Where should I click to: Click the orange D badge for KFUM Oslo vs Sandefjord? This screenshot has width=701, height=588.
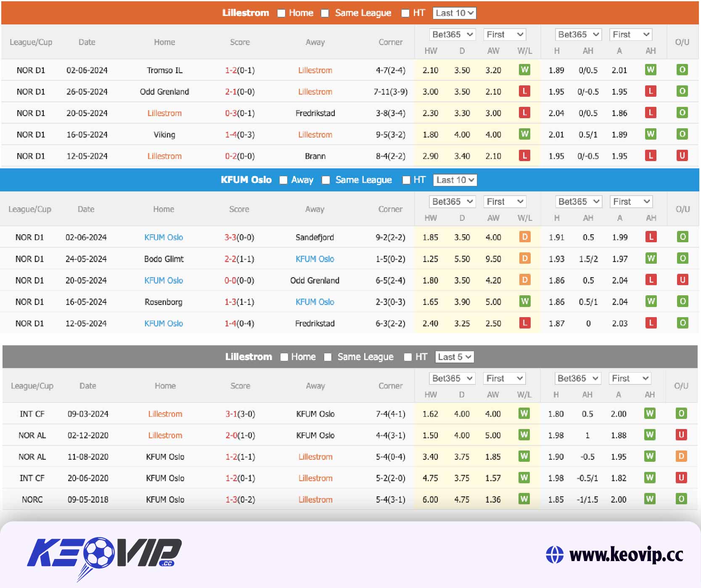[524, 237]
